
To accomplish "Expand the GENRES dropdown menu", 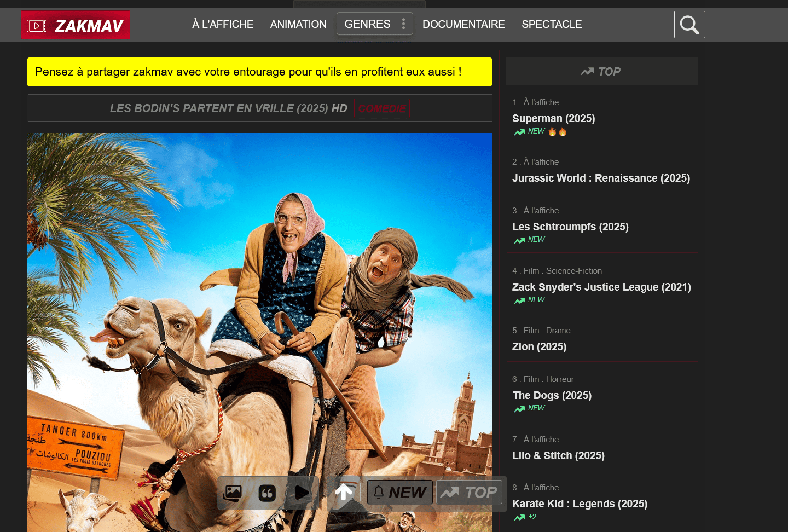I will [367, 24].
